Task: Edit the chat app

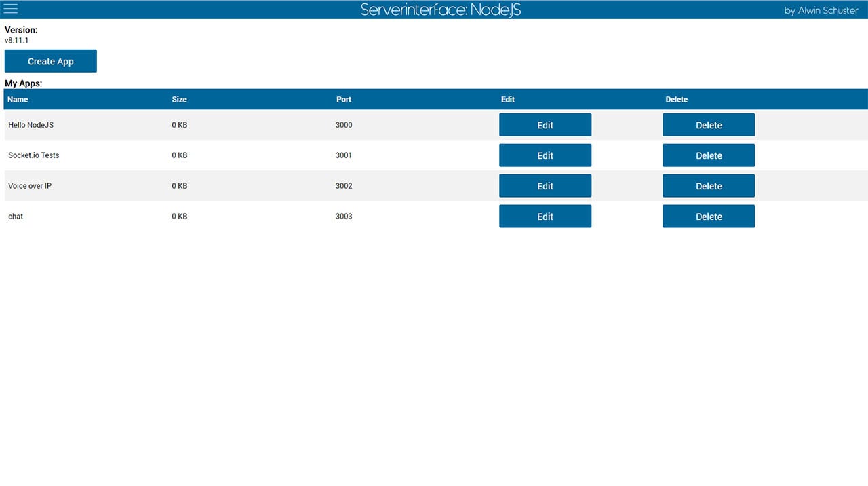Action: (545, 217)
